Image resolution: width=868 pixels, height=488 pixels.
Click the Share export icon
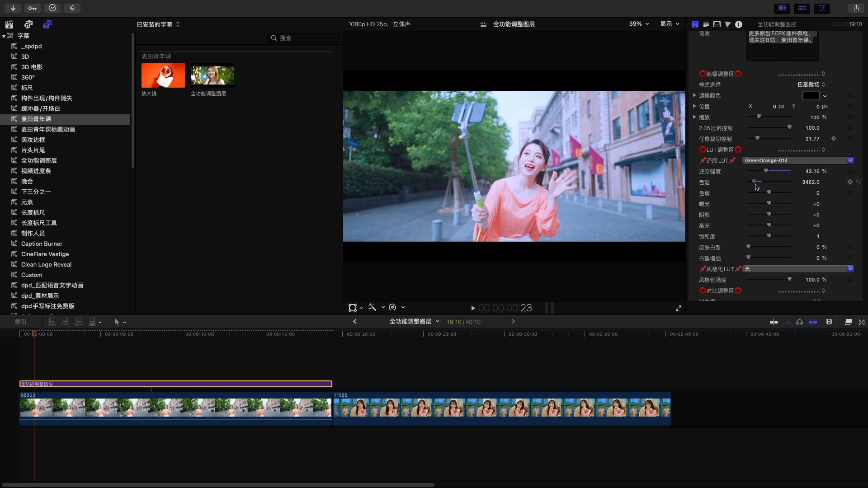(856, 8)
